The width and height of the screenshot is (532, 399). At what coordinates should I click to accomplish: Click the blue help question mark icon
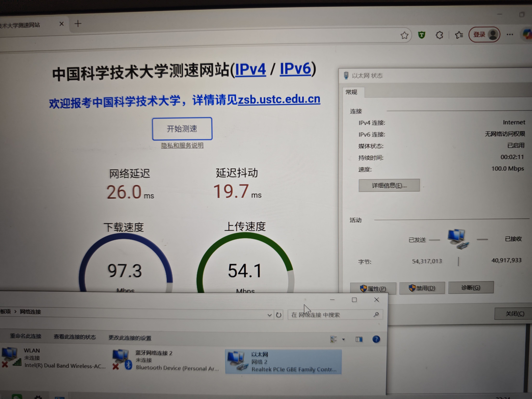pyautogui.click(x=376, y=339)
